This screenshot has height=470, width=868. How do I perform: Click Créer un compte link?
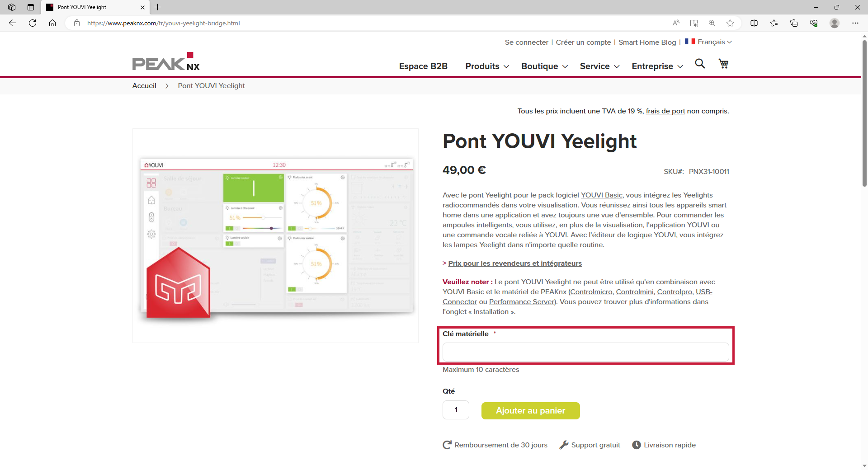coord(583,42)
